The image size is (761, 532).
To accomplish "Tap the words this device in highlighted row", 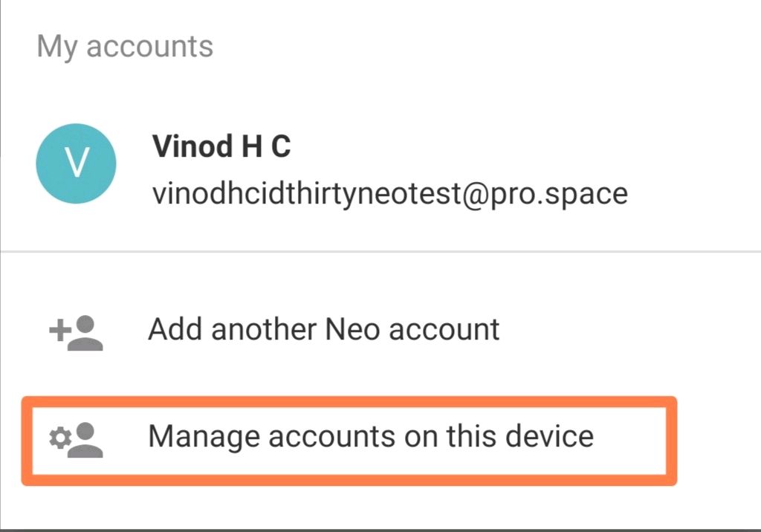I will tap(520, 435).
